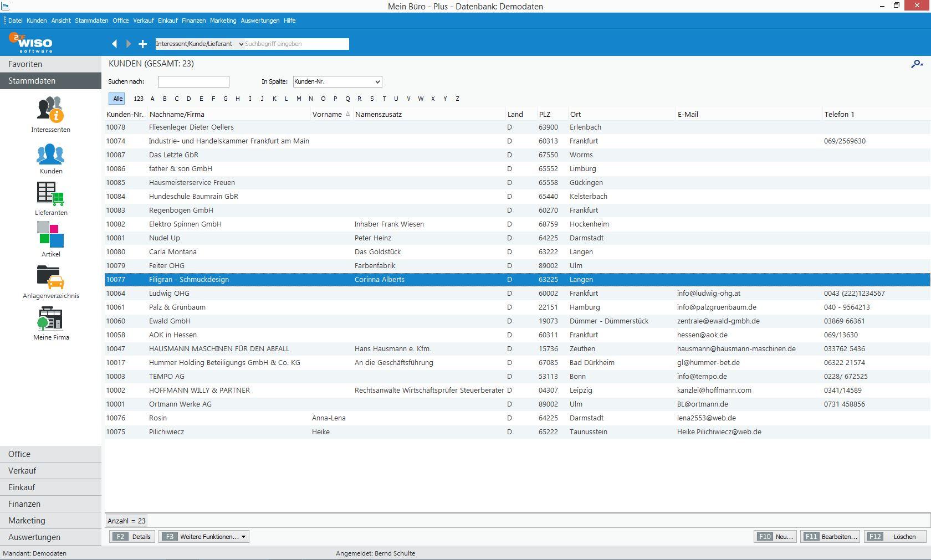Open the Interessenten view via sidebar icon
This screenshot has height=560, width=931.
50,111
